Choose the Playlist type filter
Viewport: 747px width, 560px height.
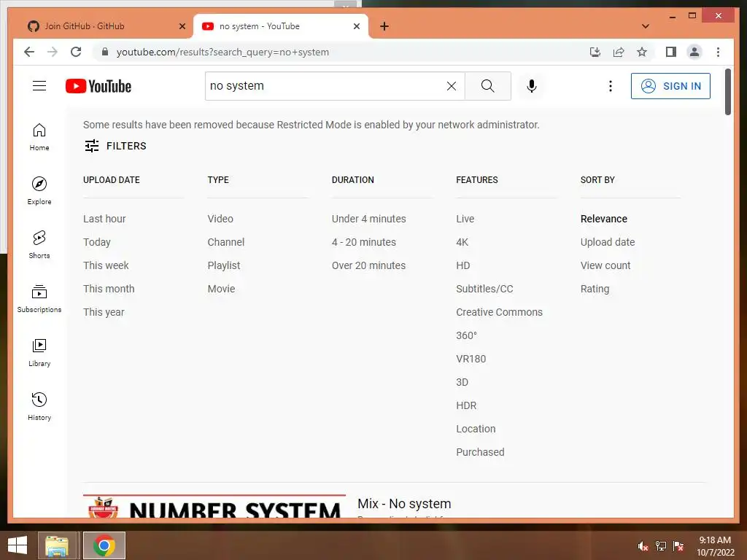tap(224, 265)
